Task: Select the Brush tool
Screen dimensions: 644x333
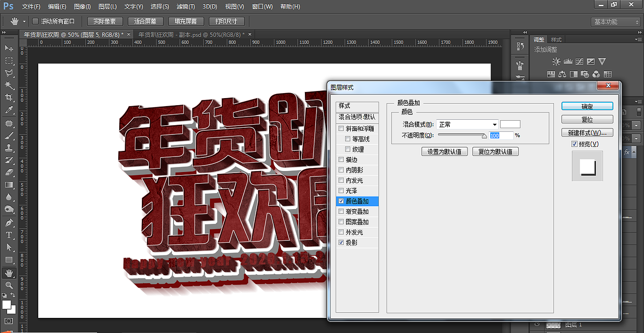Action: tap(8, 137)
